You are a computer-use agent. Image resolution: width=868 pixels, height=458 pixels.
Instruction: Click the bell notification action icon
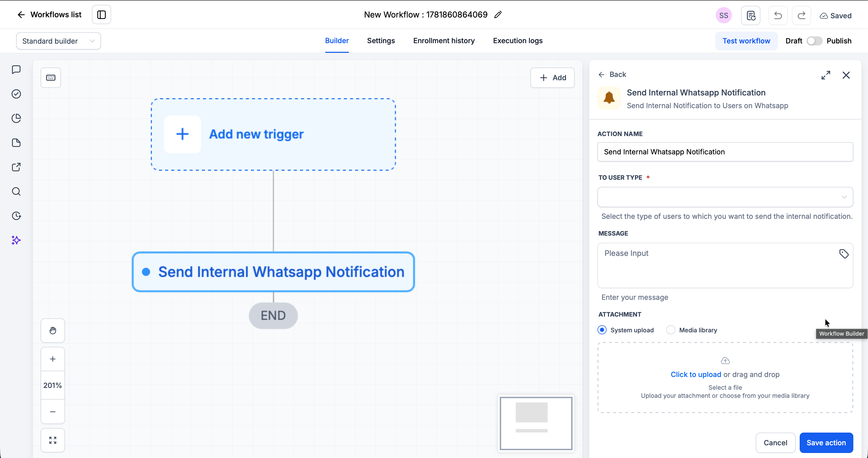click(609, 98)
